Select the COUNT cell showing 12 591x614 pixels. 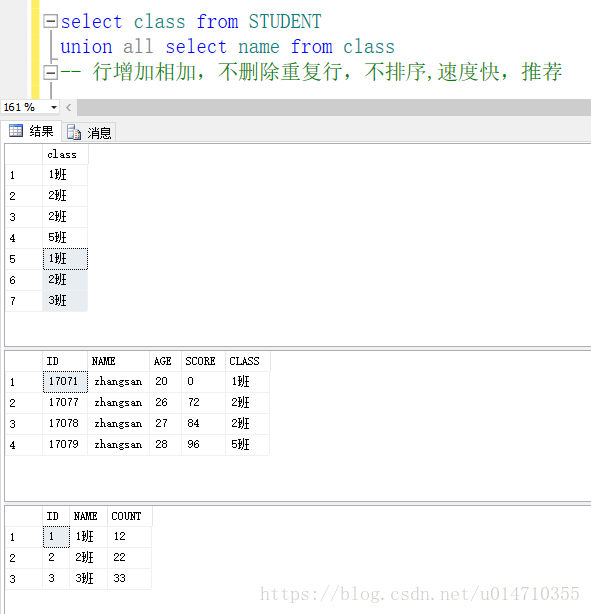coord(130,537)
